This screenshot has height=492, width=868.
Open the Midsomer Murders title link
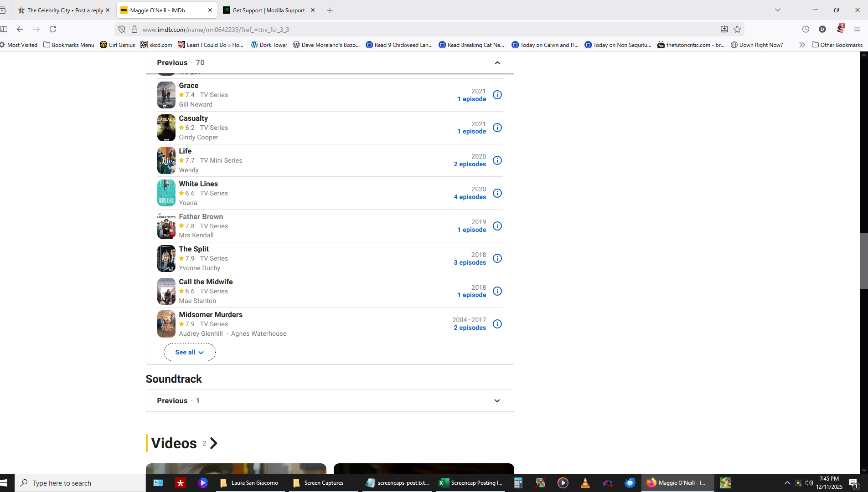point(211,314)
